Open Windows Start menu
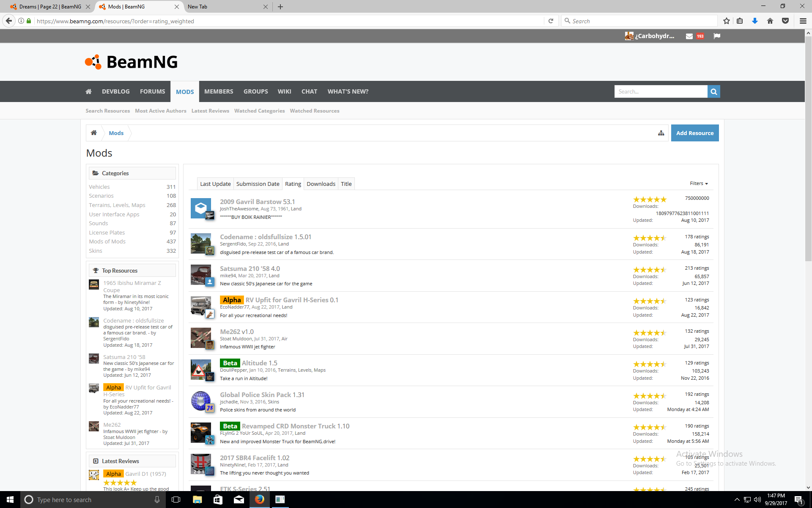 click(10, 500)
